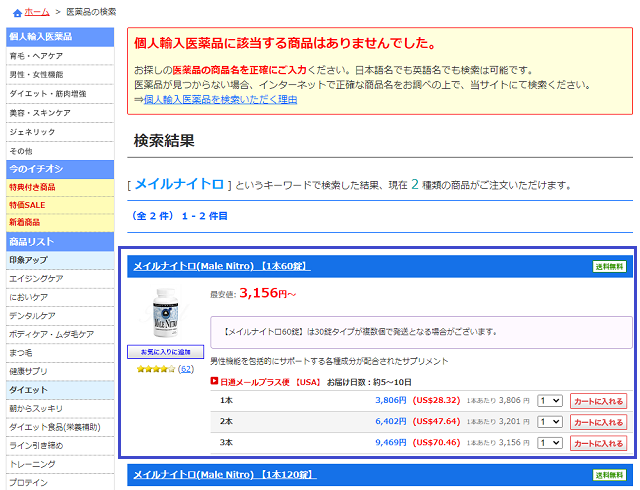Select ボディケア・ムダ毛ケア in product list

[x=60, y=334]
